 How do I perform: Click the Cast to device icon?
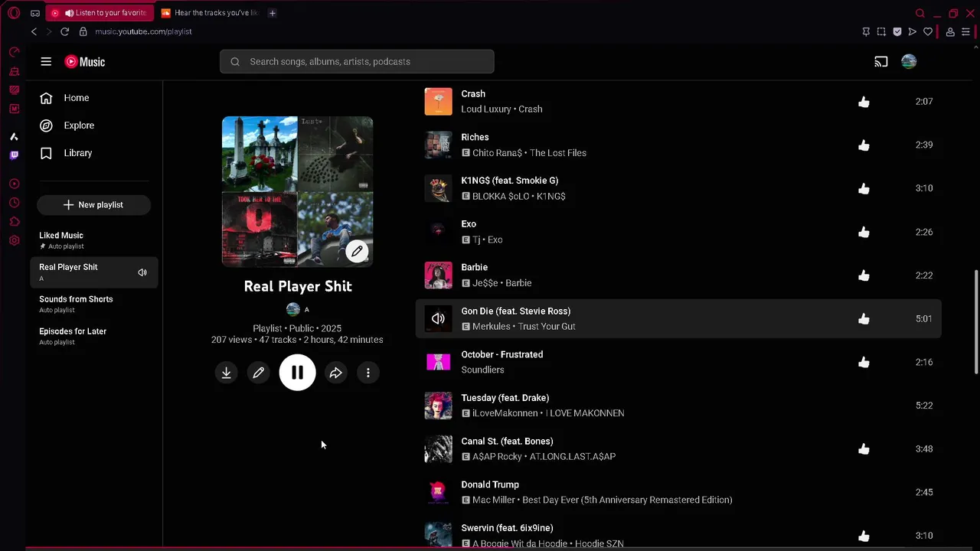click(x=881, y=62)
